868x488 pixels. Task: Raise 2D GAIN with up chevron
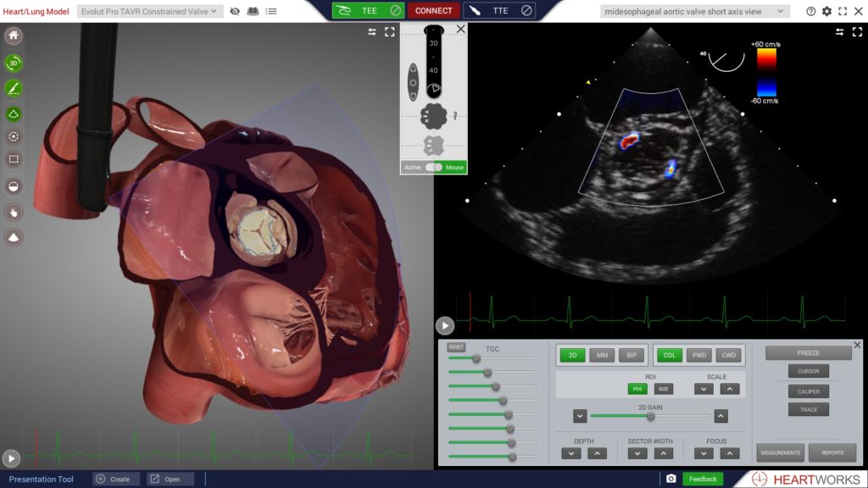[x=721, y=416]
